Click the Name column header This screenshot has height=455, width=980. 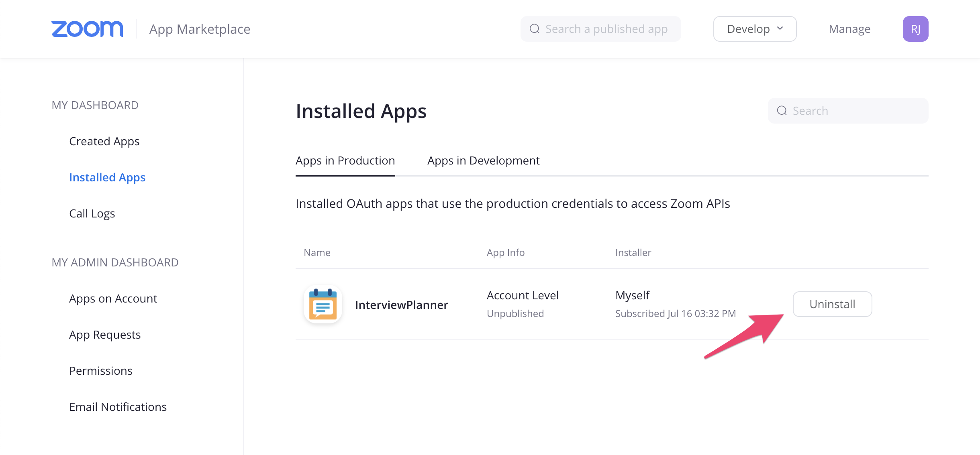tap(317, 252)
